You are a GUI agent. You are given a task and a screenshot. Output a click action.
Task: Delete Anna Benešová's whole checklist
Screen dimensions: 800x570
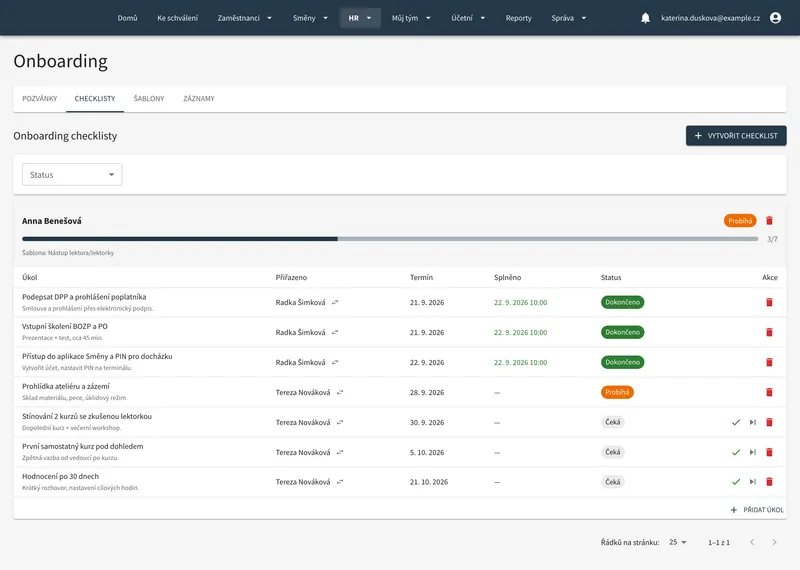pyautogui.click(x=769, y=221)
